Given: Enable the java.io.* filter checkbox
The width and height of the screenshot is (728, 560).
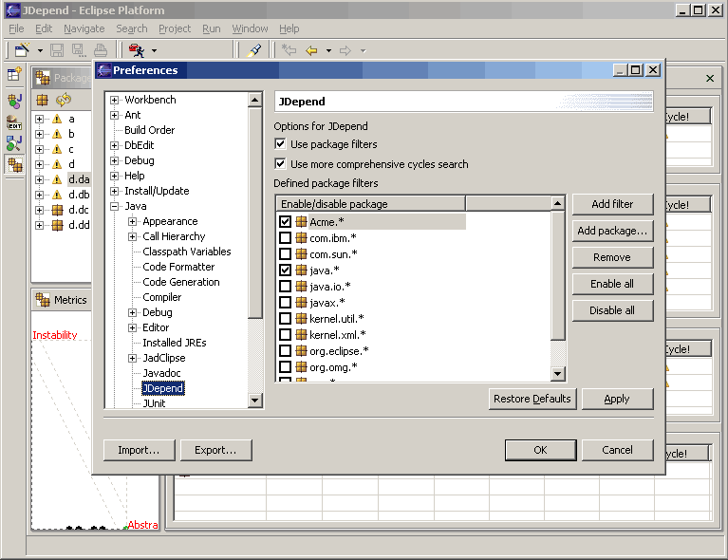Looking at the screenshot, I should tap(285, 286).
